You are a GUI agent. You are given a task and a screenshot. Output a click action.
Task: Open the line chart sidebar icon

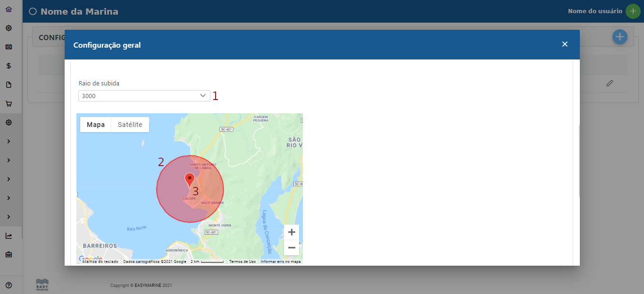(x=8, y=235)
